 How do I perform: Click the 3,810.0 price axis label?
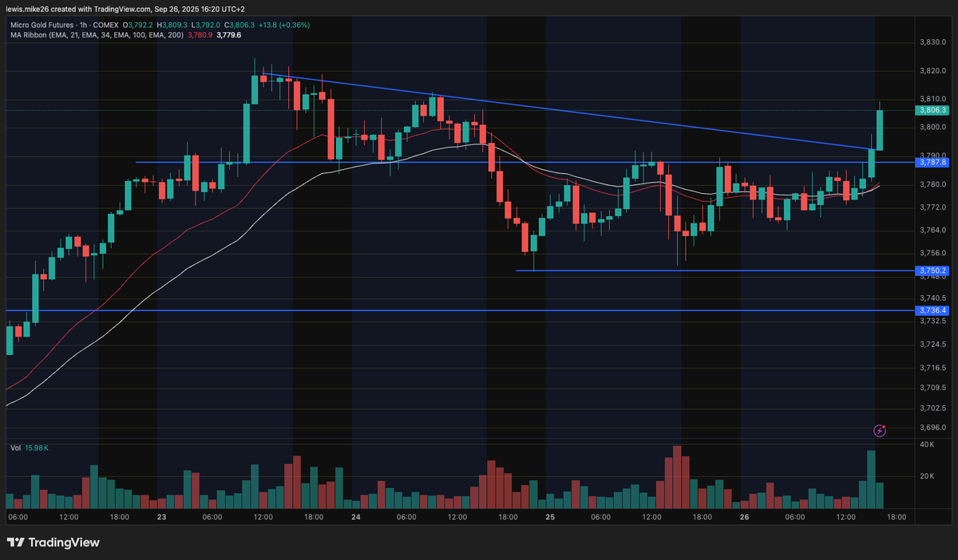(932, 99)
